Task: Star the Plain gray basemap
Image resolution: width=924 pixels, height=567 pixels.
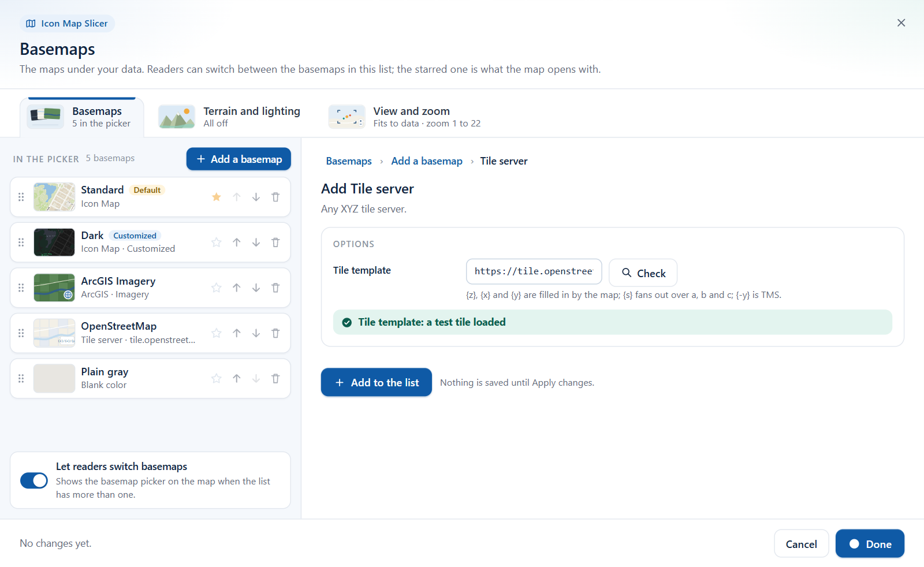Action: tap(217, 378)
